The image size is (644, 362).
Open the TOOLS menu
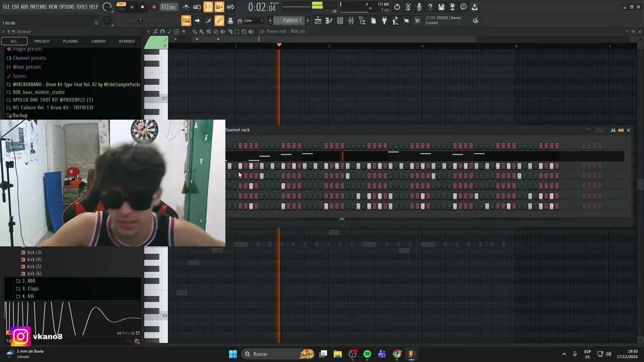(x=82, y=7)
